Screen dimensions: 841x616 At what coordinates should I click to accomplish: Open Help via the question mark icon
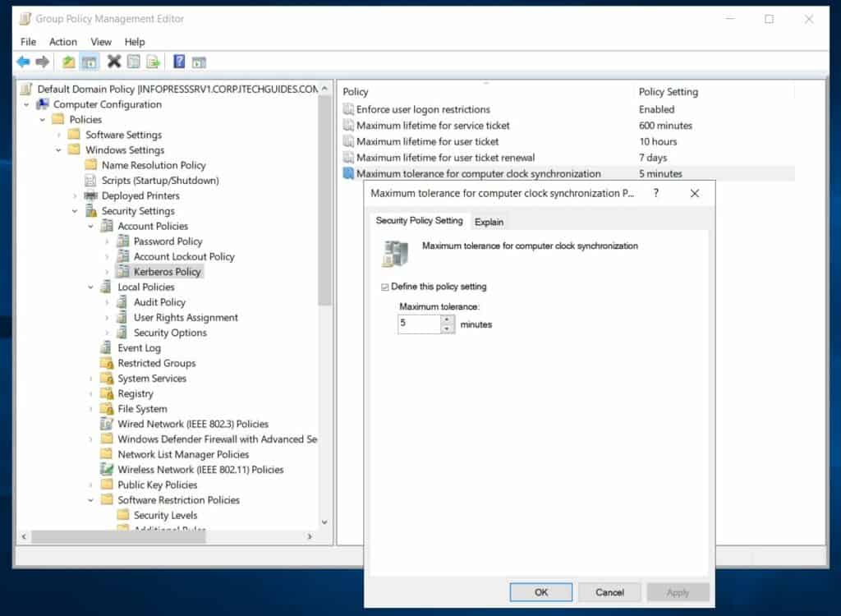click(x=177, y=61)
